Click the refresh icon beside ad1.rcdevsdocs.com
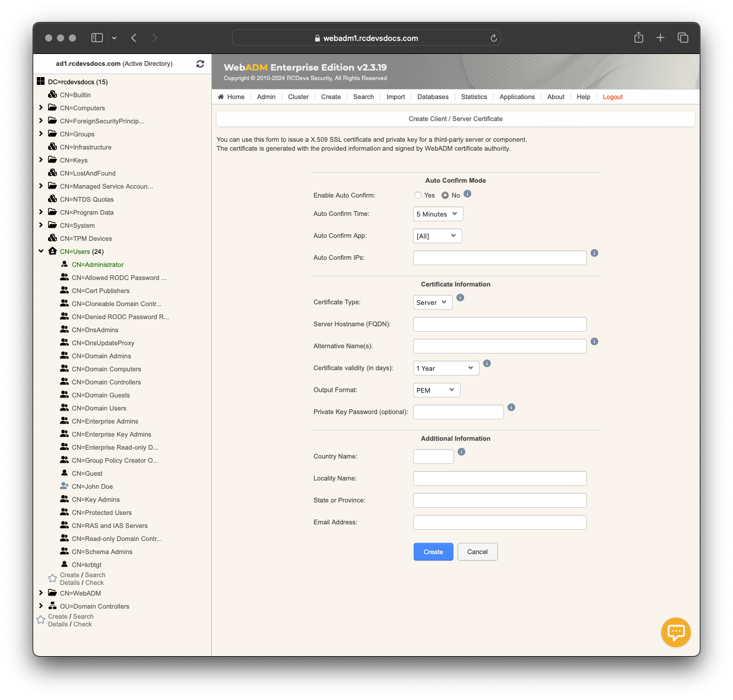 click(x=200, y=63)
